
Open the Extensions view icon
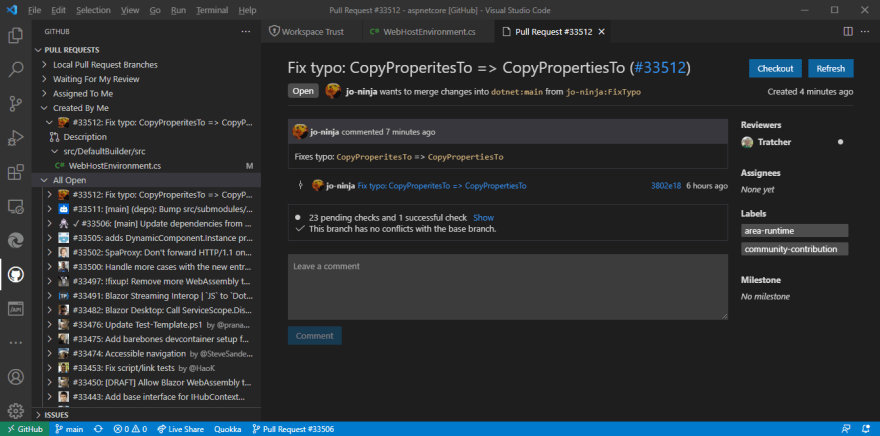click(x=16, y=172)
